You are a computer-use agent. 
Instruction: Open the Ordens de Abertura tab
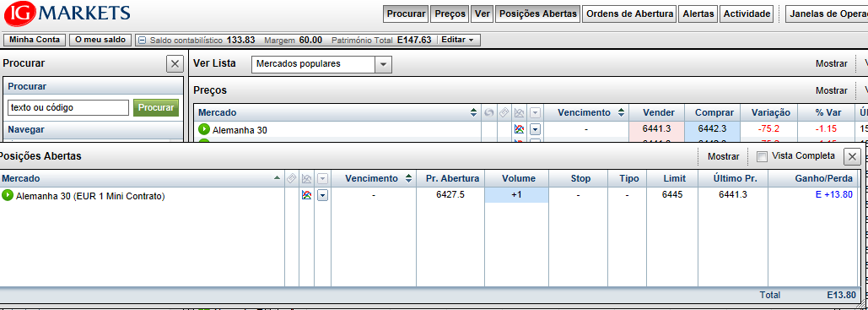point(630,14)
